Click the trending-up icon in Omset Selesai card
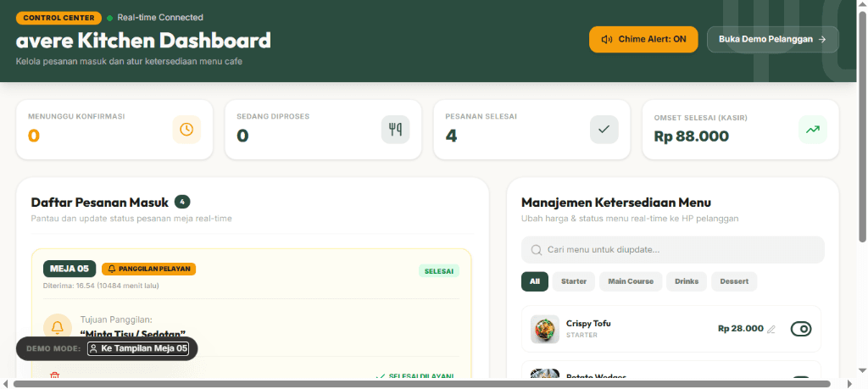The width and height of the screenshot is (868, 389). [x=813, y=130]
